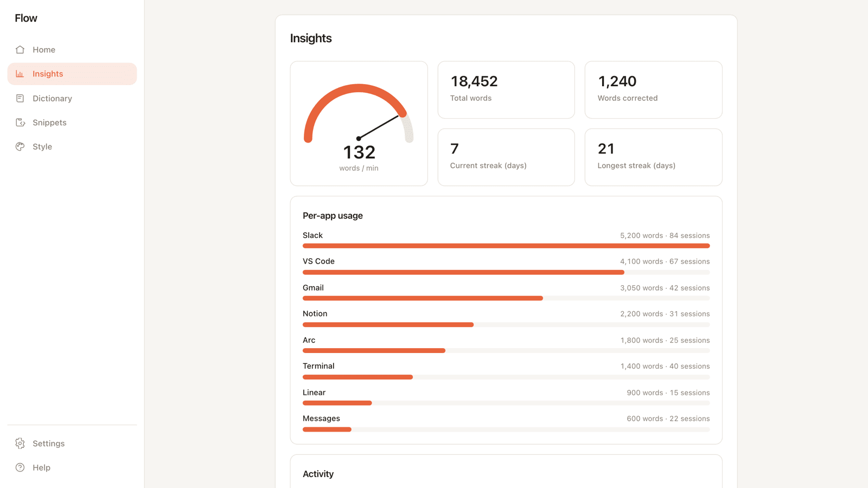Click the Insights bar chart icon
868x488 pixels.
[x=20, y=74]
